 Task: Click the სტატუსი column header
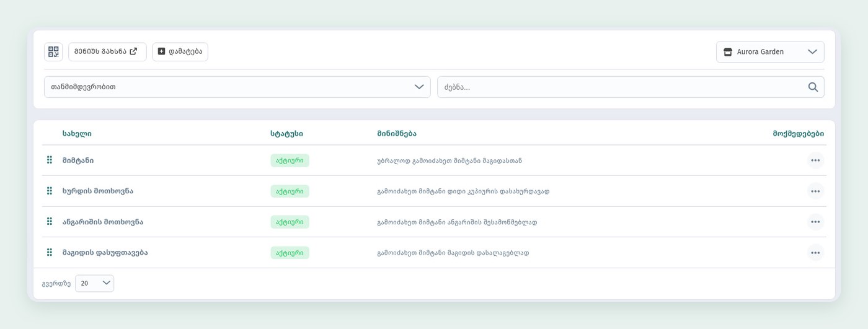click(x=286, y=134)
